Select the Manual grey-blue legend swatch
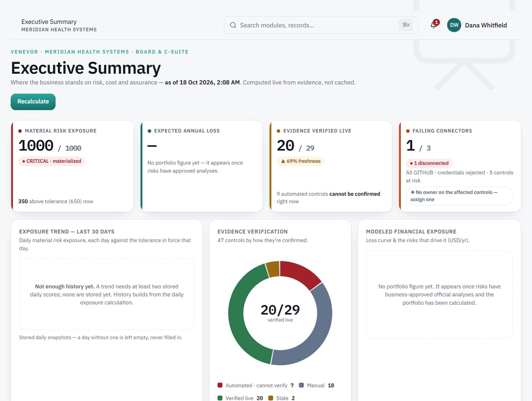This screenshot has height=401, width=532. (x=301, y=385)
